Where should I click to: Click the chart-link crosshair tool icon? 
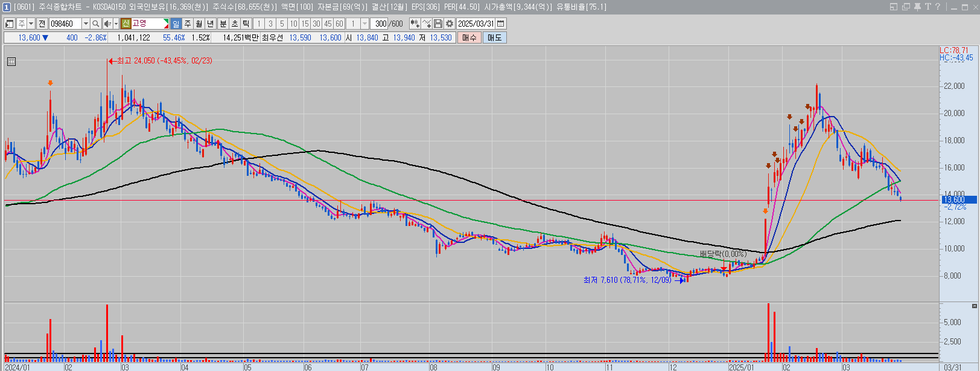(415, 24)
